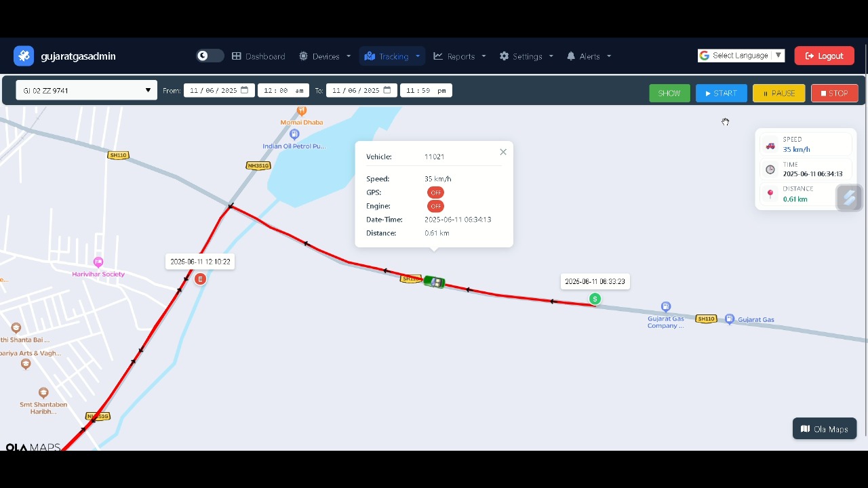Toggle the Engine OFF badge in the popup
The height and width of the screenshot is (488, 868).
click(x=435, y=206)
